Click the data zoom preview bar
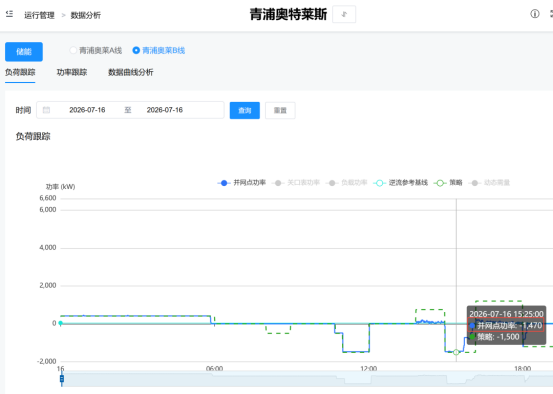Viewport: 553px width, 394px height. [x=307, y=379]
